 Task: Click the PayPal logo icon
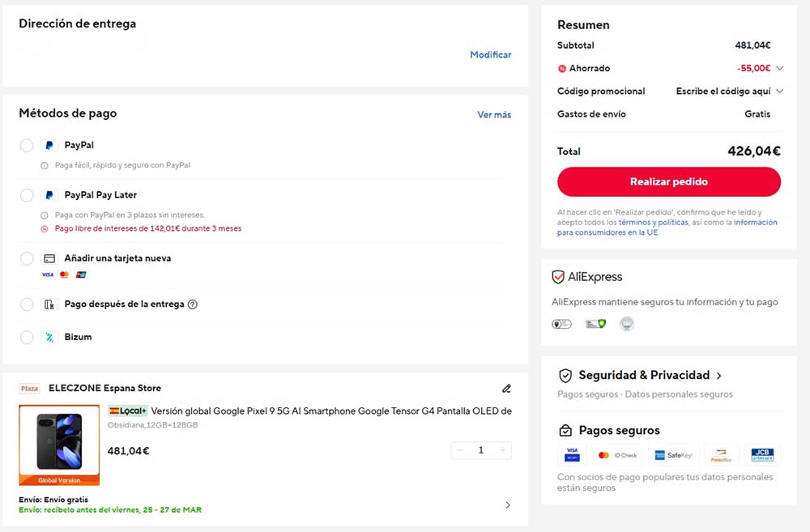point(50,144)
